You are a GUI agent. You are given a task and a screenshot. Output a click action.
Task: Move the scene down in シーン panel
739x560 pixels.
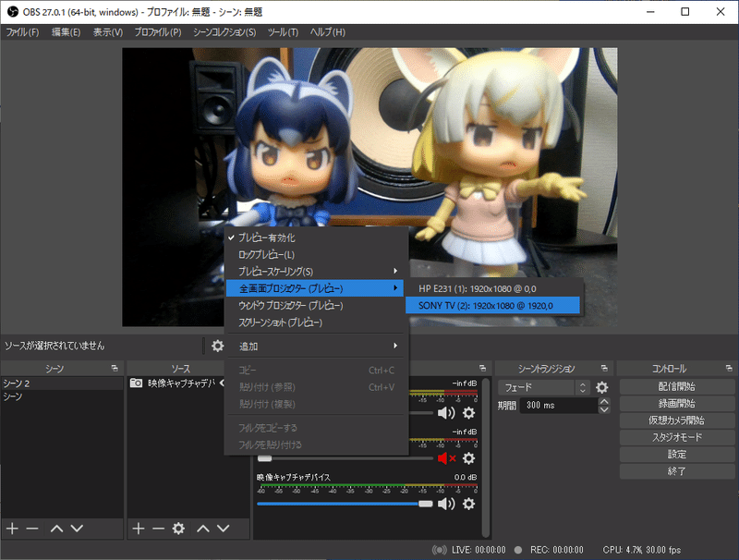(x=77, y=529)
